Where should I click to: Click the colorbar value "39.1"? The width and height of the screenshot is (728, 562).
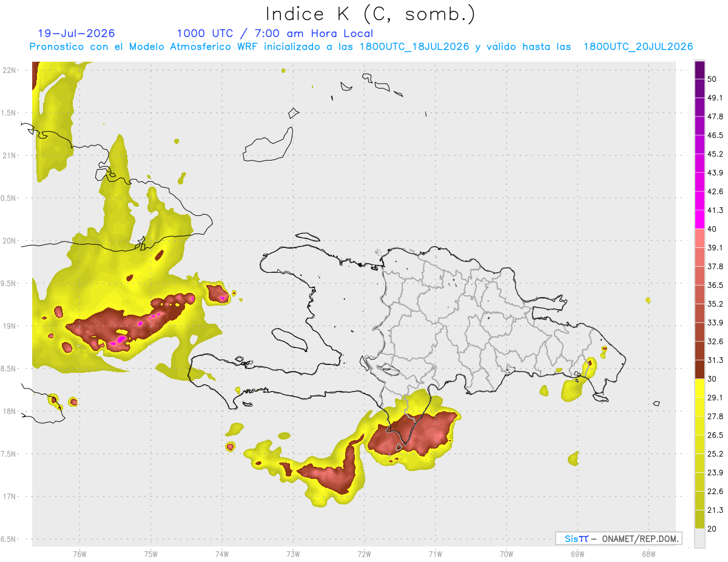tap(716, 247)
